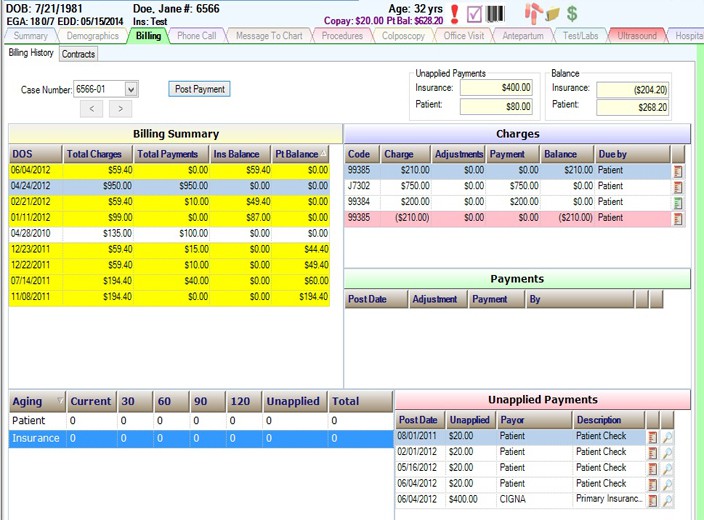Open the Procedures tab
The width and height of the screenshot is (704, 520).
coord(342,36)
